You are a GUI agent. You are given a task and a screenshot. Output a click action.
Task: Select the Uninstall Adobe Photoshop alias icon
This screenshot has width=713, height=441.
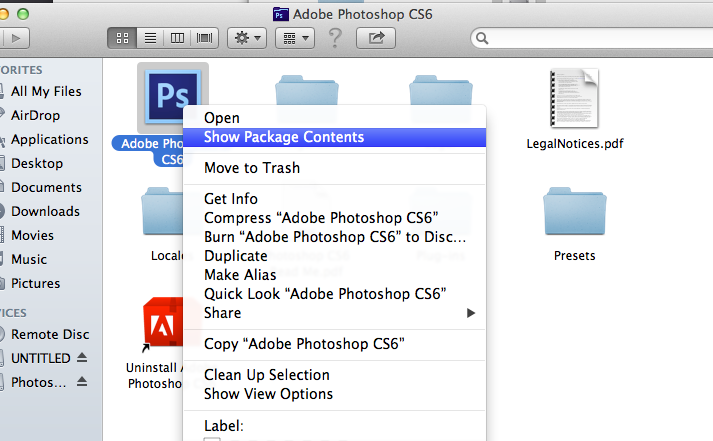click(x=163, y=323)
